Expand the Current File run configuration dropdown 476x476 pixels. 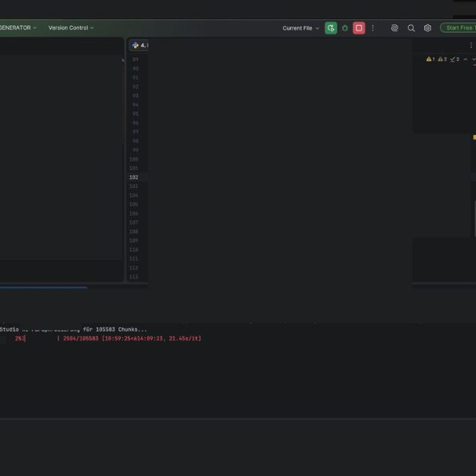tap(301, 28)
